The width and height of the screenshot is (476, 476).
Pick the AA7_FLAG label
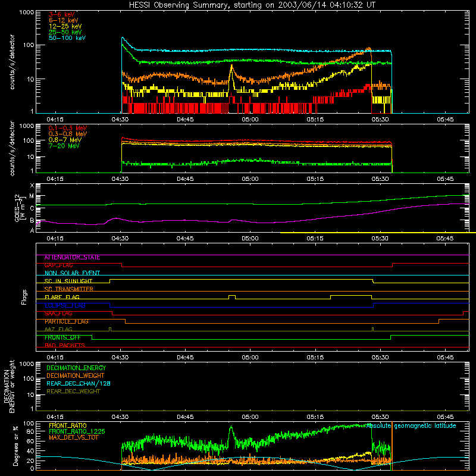58,330
